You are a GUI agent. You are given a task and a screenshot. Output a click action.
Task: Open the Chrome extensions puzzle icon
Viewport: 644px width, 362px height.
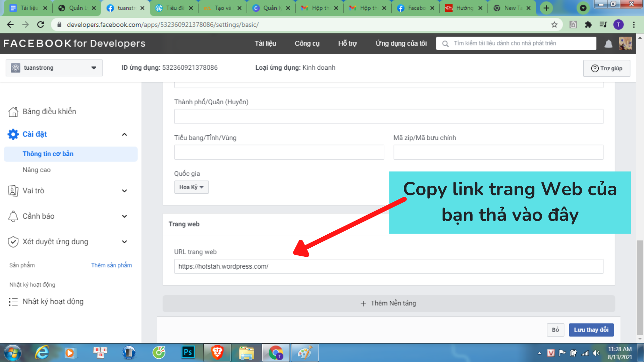tap(588, 24)
